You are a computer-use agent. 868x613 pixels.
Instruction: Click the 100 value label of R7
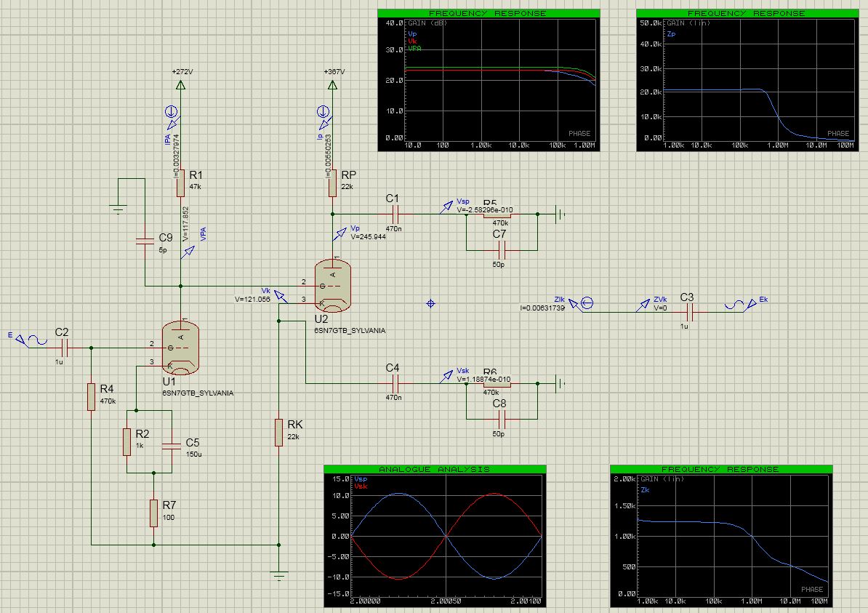click(x=168, y=518)
